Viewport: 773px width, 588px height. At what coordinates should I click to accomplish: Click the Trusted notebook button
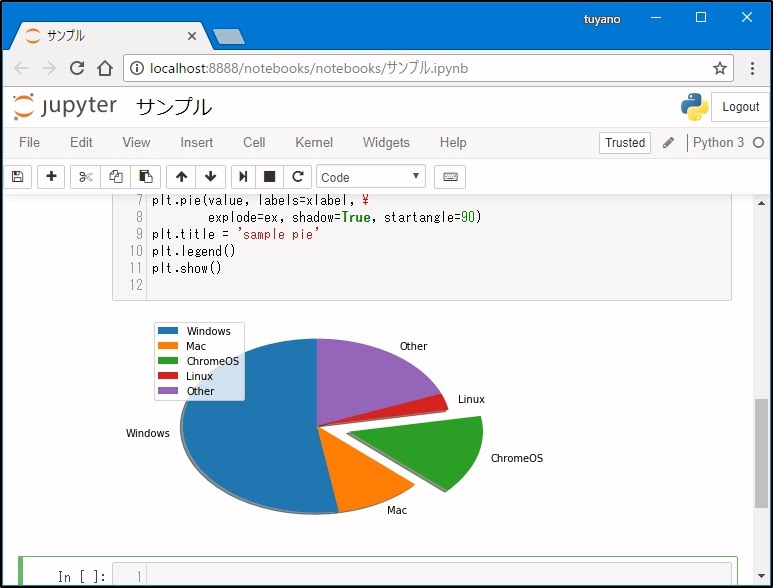[x=625, y=143]
